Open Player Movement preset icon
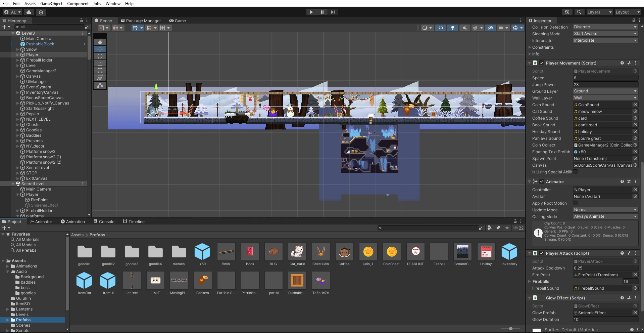The width and height of the screenshot is (644, 333). click(x=629, y=63)
